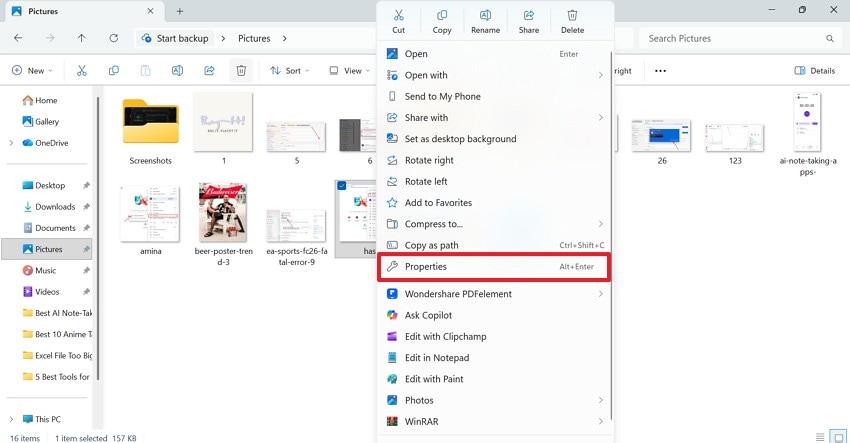This screenshot has height=443, width=850.
Task: Select the ai-note-taking-apps image
Action: (x=807, y=133)
